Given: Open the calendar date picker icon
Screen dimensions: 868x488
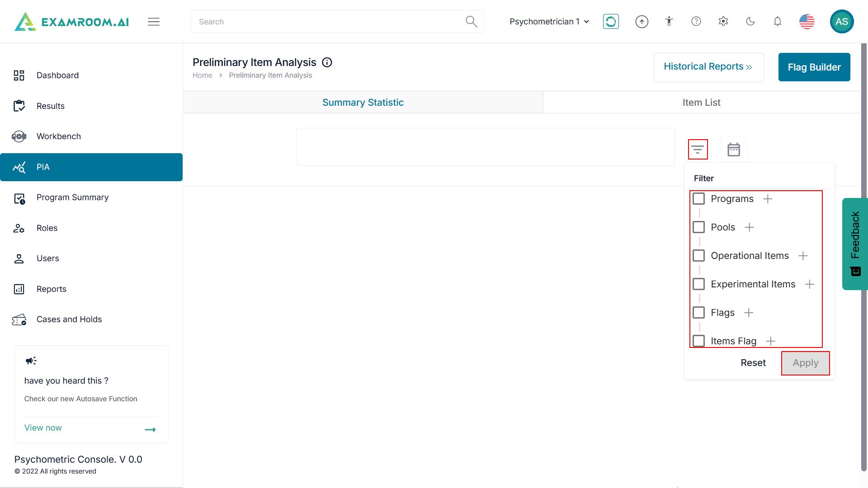Looking at the screenshot, I should 733,149.
